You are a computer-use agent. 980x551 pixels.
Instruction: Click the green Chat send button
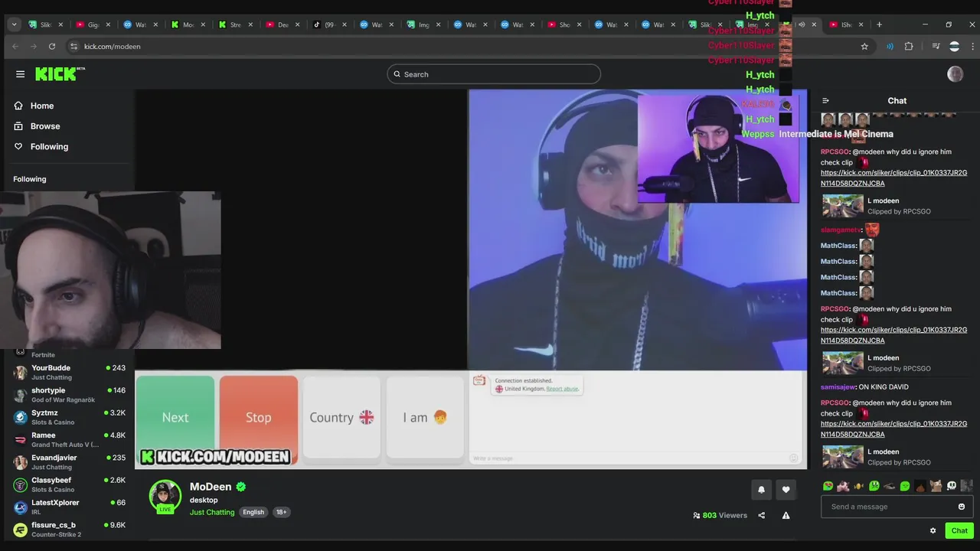[x=959, y=530]
